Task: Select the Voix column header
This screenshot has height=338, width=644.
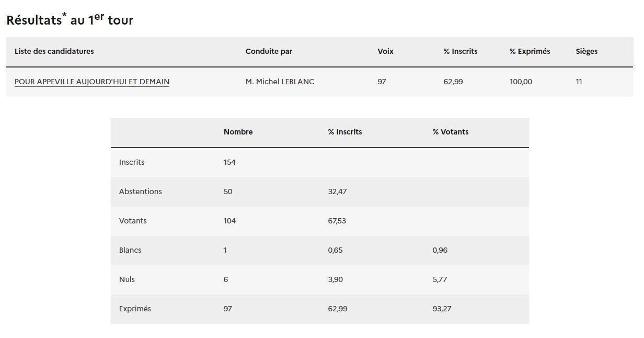Action: (385, 51)
